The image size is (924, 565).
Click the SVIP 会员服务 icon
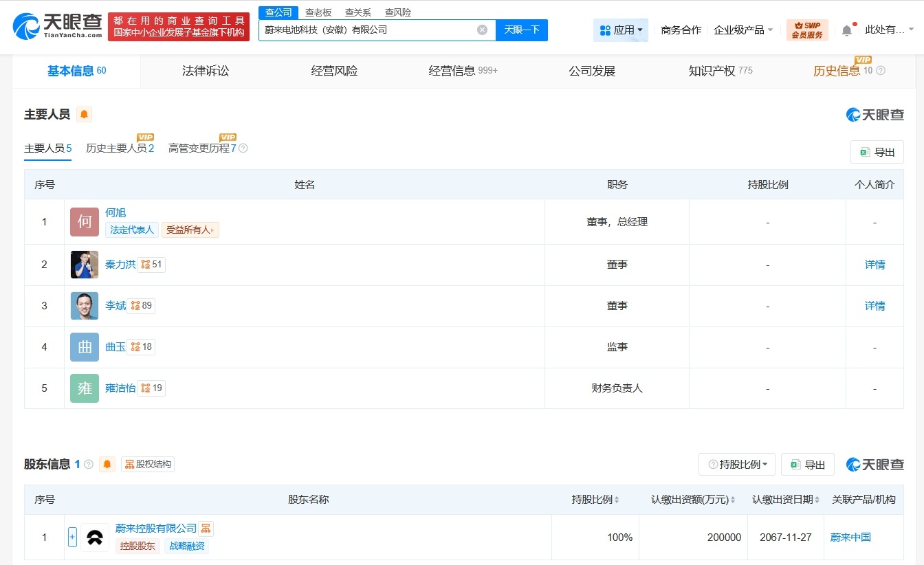[x=807, y=29]
